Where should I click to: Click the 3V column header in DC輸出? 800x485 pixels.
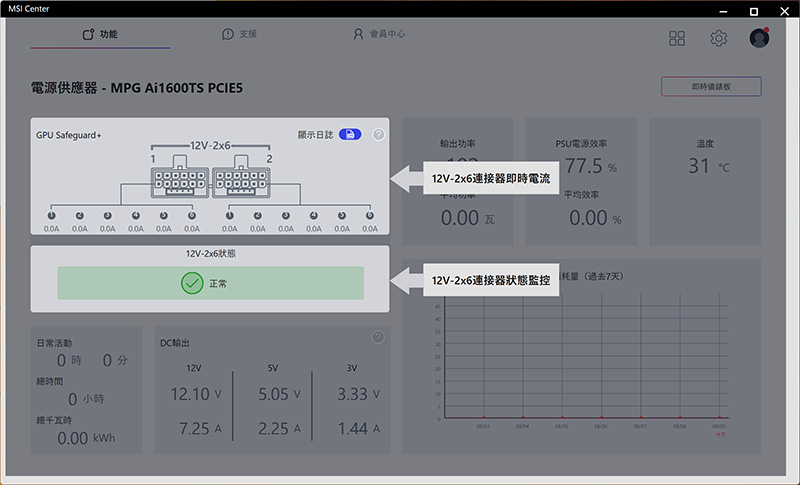(x=352, y=368)
